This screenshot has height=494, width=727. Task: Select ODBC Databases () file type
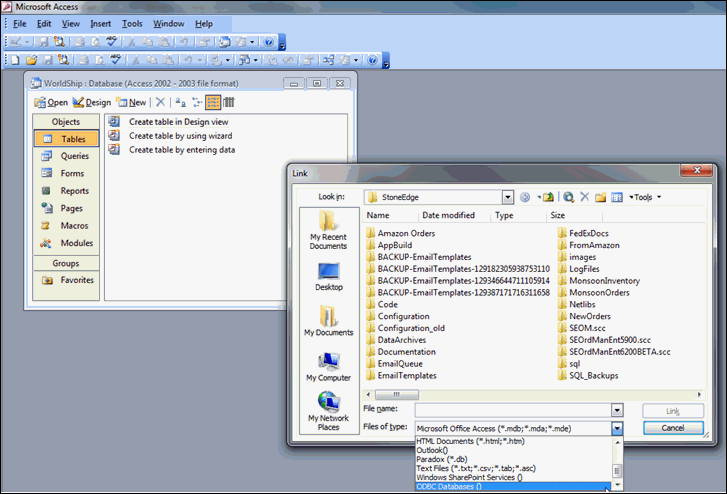[x=514, y=487]
